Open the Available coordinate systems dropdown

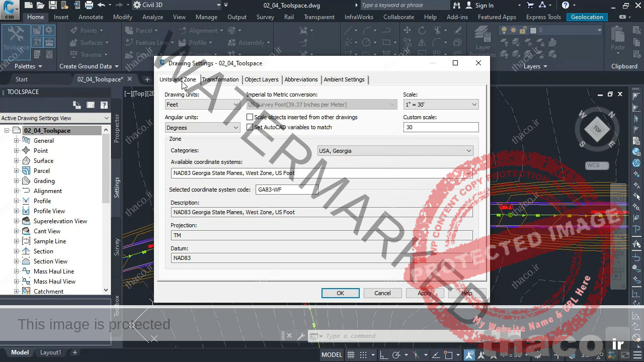(321, 173)
